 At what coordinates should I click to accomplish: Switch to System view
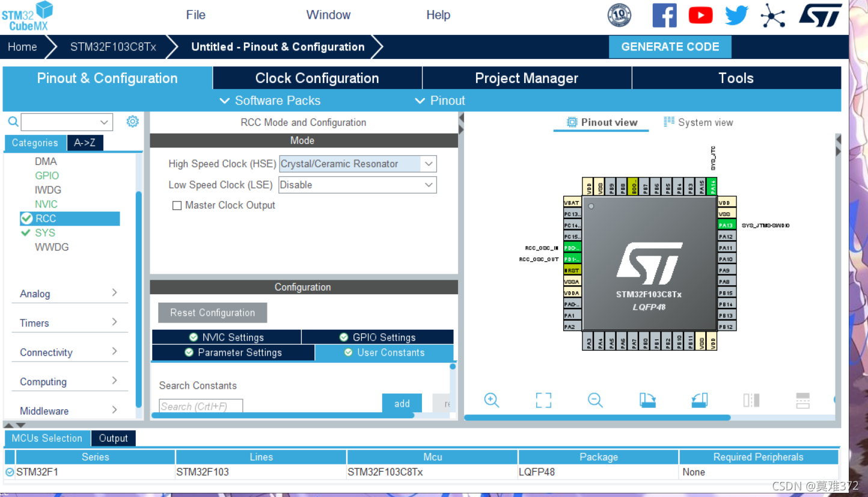pos(698,122)
